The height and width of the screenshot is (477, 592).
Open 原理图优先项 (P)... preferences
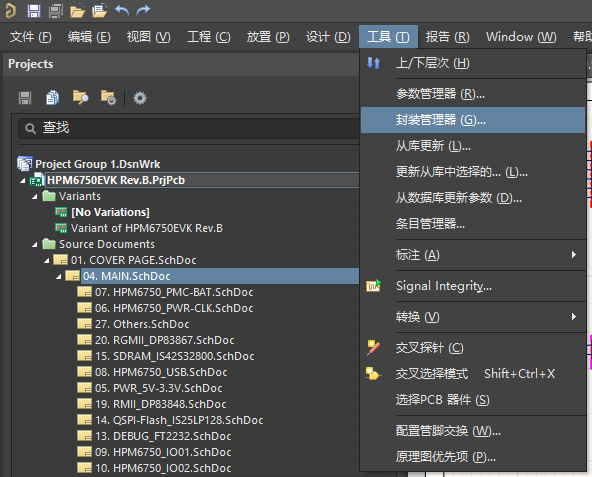[x=473, y=457]
